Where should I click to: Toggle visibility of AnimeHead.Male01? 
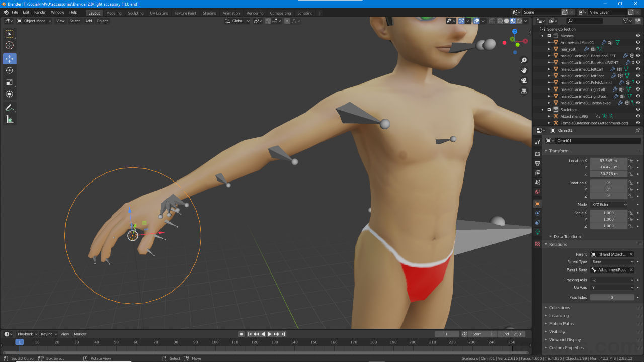coord(638,43)
